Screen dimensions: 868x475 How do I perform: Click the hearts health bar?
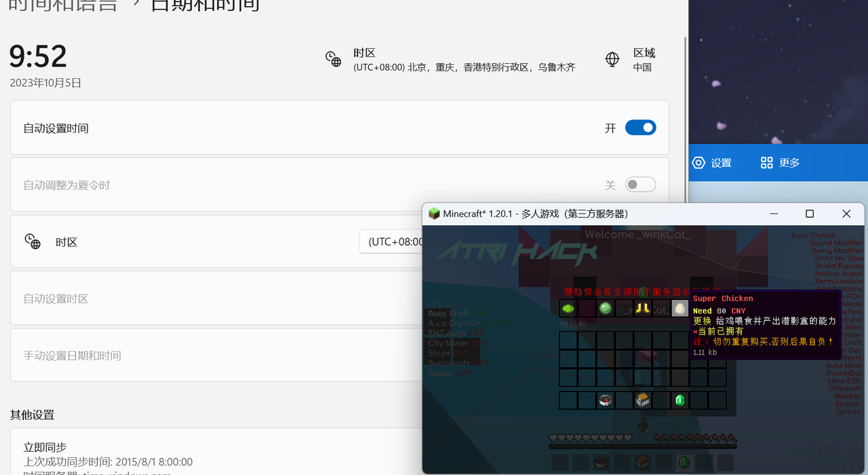click(x=590, y=438)
